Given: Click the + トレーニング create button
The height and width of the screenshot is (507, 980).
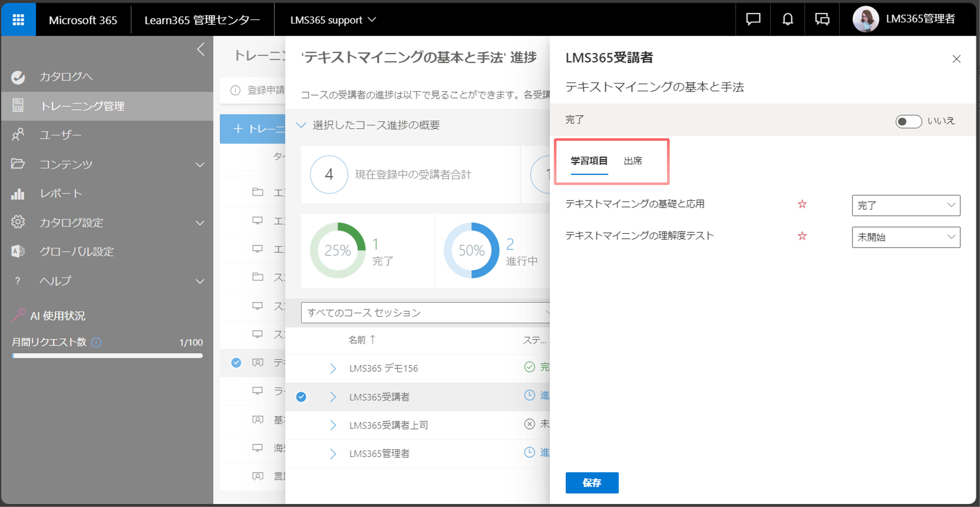Looking at the screenshot, I should [253, 129].
